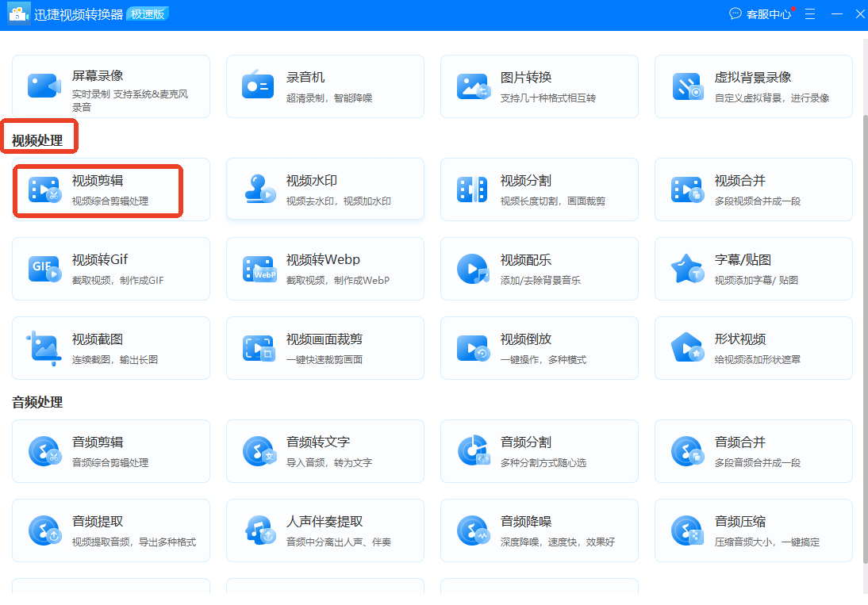The image size is (868, 605).
Task: Click the 视频画面裁剪 crop icon
Action: [x=259, y=348]
